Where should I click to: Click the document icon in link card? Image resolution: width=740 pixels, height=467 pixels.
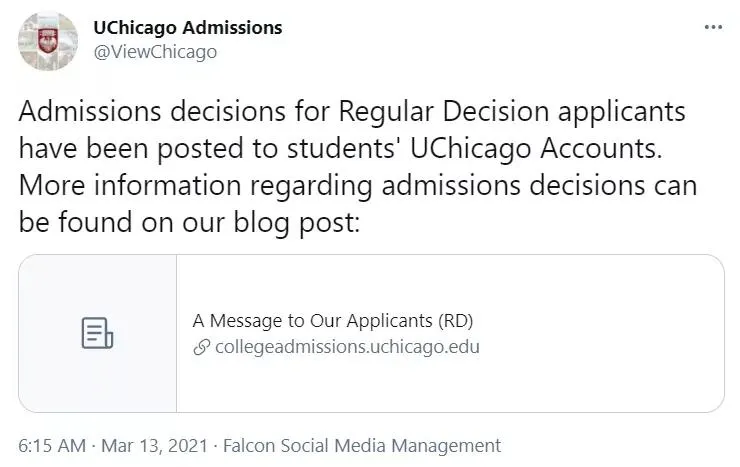point(97,333)
